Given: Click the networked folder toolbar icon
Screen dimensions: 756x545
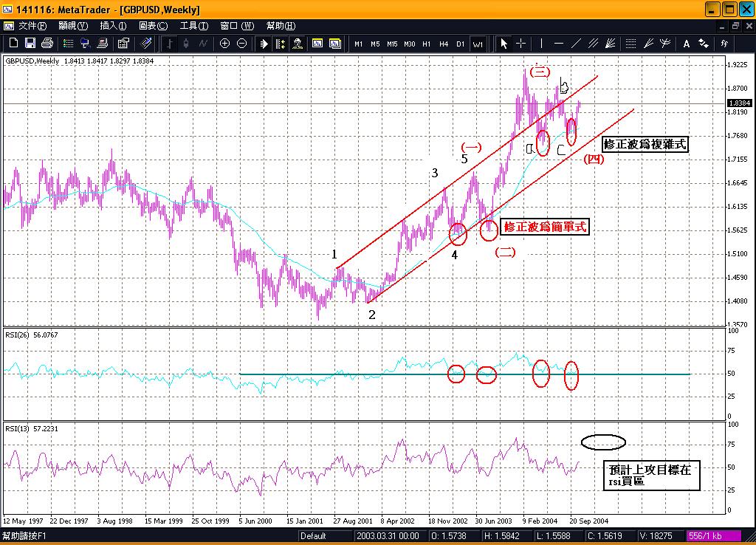Looking at the screenshot, I should tap(86, 44).
